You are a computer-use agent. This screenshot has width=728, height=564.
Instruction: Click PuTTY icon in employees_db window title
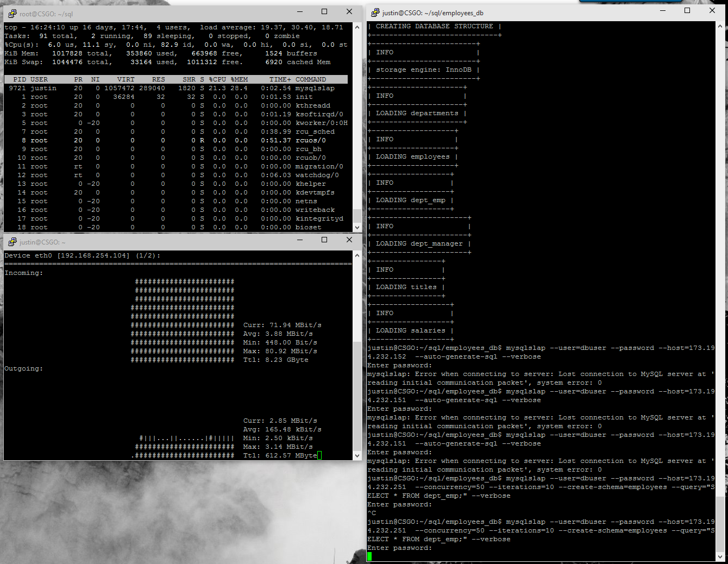click(375, 12)
